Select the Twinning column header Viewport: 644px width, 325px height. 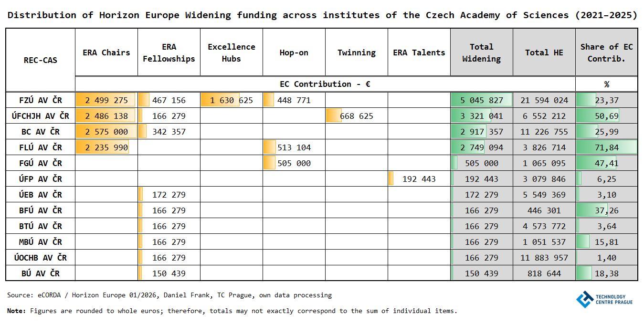357,52
